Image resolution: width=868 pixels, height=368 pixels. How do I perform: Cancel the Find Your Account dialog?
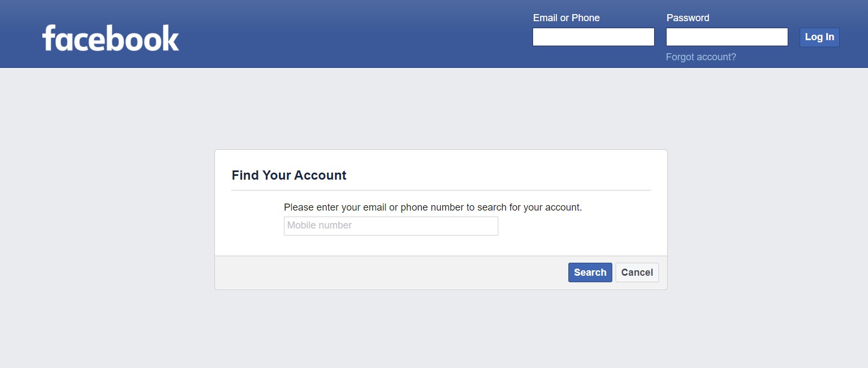[637, 272]
